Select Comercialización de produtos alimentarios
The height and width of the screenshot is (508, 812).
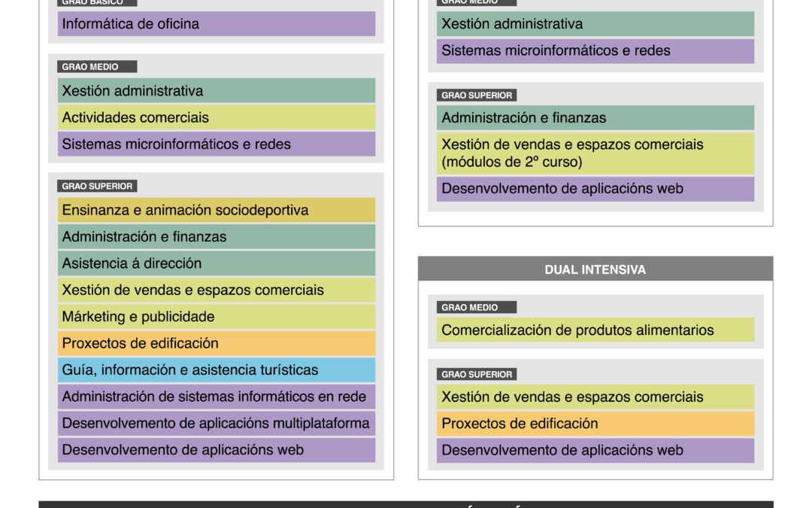(x=595, y=330)
